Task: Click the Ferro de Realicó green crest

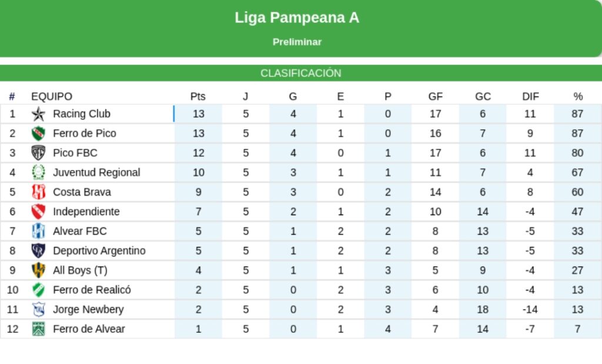Action: (x=38, y=290)
